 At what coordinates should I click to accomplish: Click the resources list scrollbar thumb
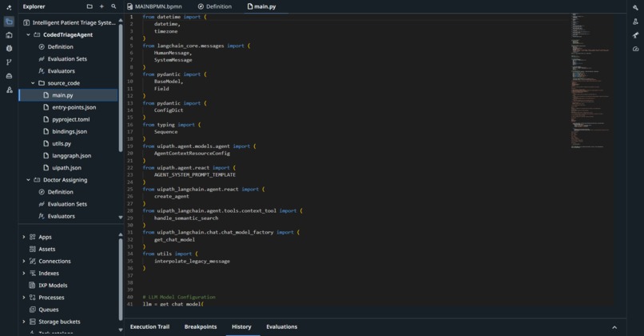point(121,279)
